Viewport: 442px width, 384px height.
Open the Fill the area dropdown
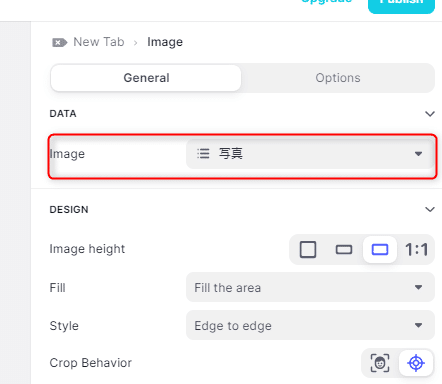(310, 287)
